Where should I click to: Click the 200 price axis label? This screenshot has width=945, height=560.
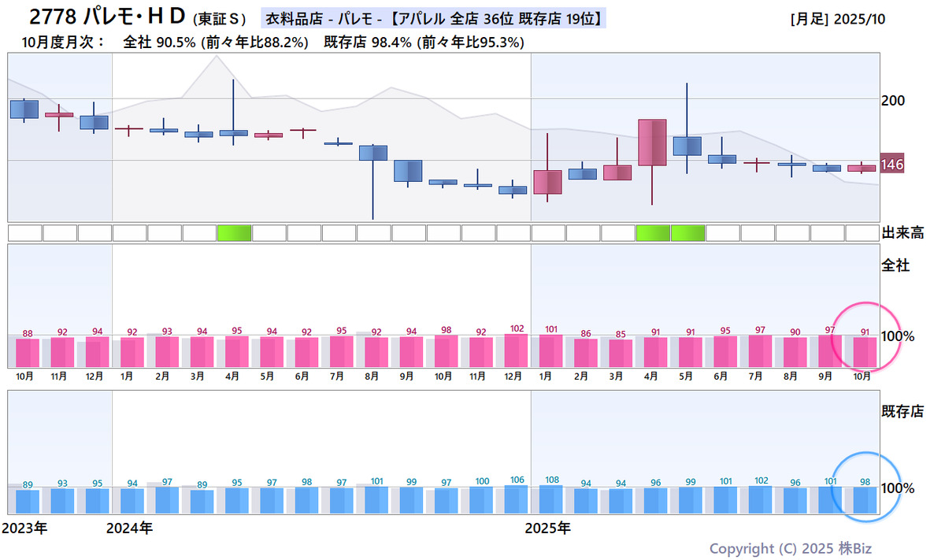(893, 101)
